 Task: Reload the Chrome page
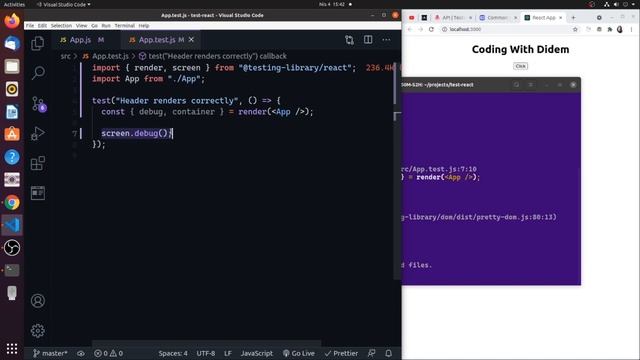click(431, 29)
